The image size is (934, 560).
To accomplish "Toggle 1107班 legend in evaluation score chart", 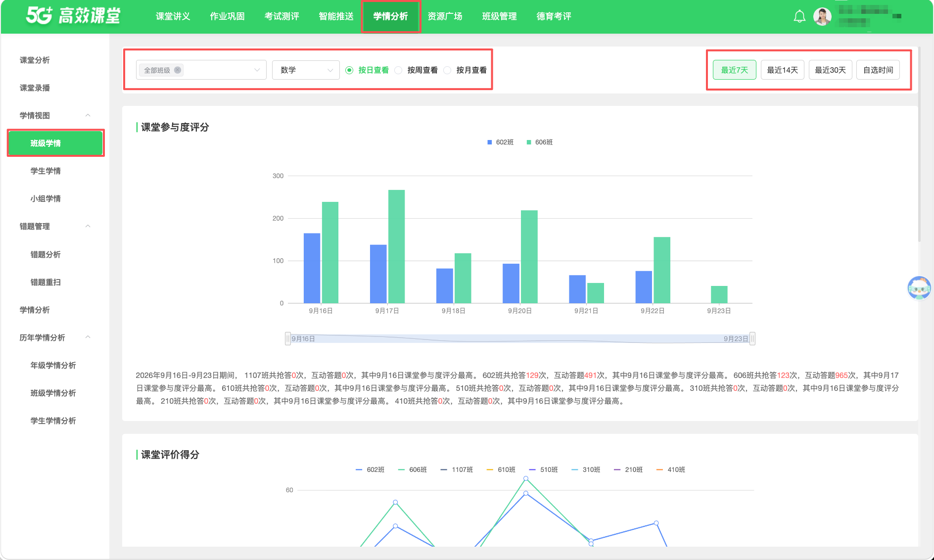I will pyautogui.click(x=457, y=469).
